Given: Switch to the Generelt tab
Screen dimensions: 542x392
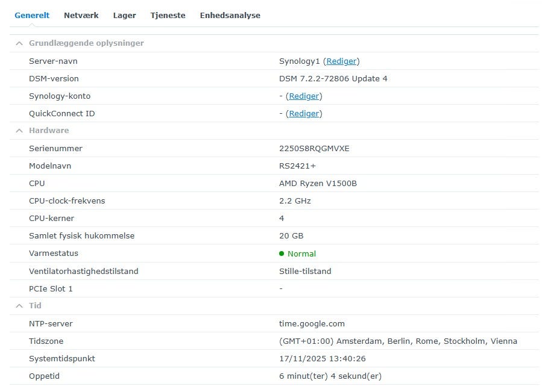Looking at the screenshot, I should 32,15.
